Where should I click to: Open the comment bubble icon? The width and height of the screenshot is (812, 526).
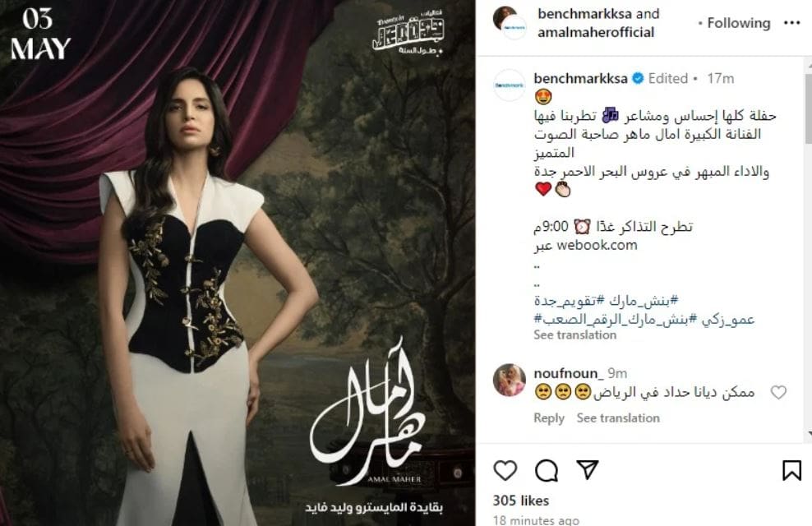(x=547, y=470)
